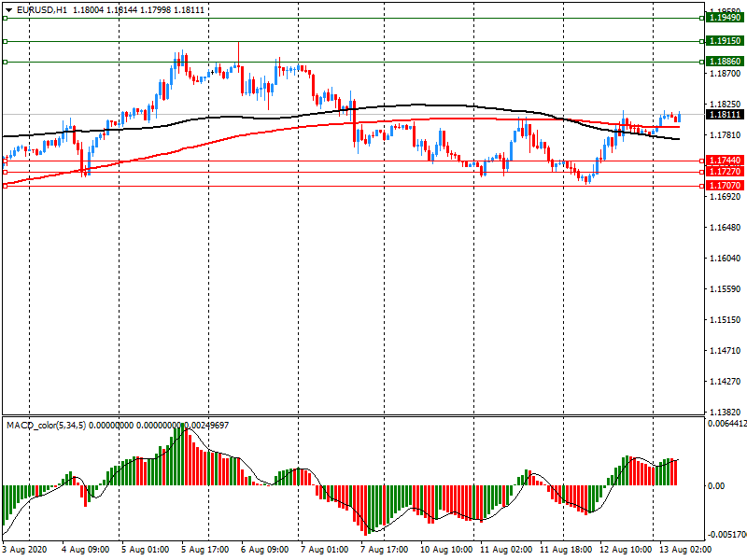The width and height of the screenshot is (747, 560).
Task: Click the 10 Aug 10:00 time label
Action: (x=446, y=550)
